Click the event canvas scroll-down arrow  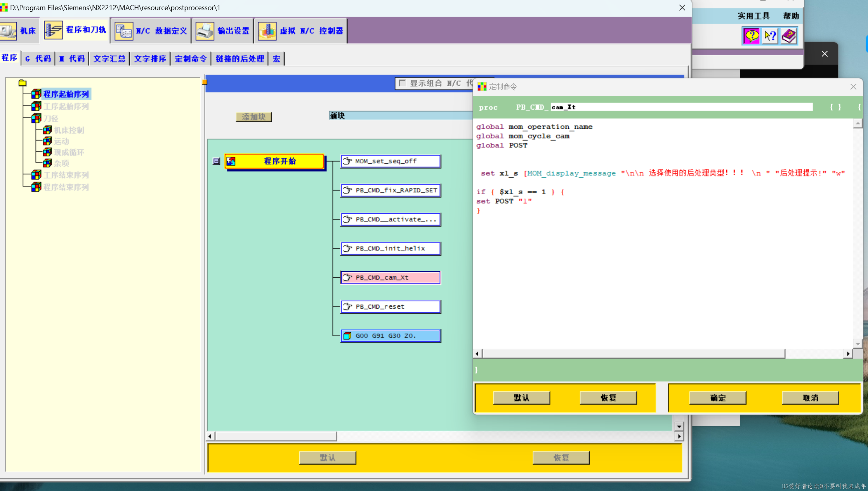pyautogui.click(x=679, y=427)
